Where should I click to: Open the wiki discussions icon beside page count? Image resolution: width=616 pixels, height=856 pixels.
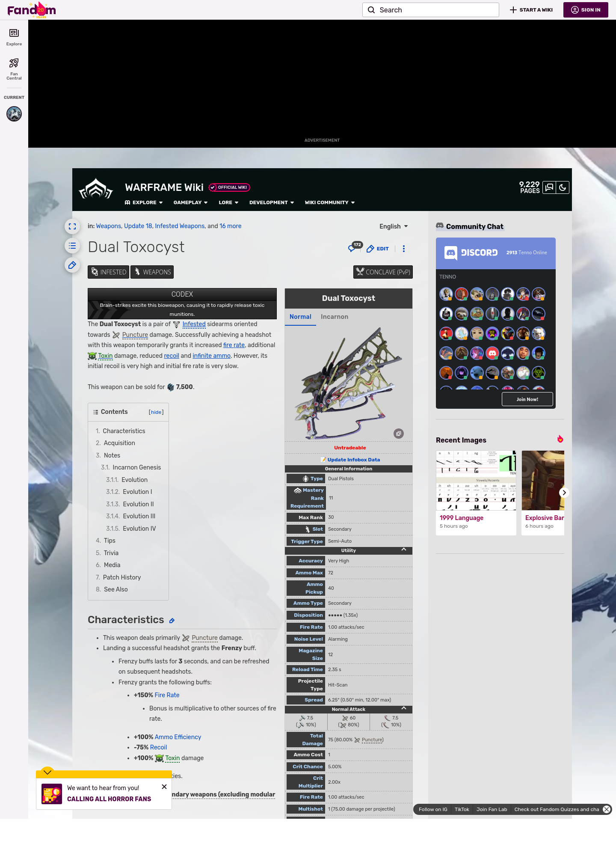[x=549, y=187]
